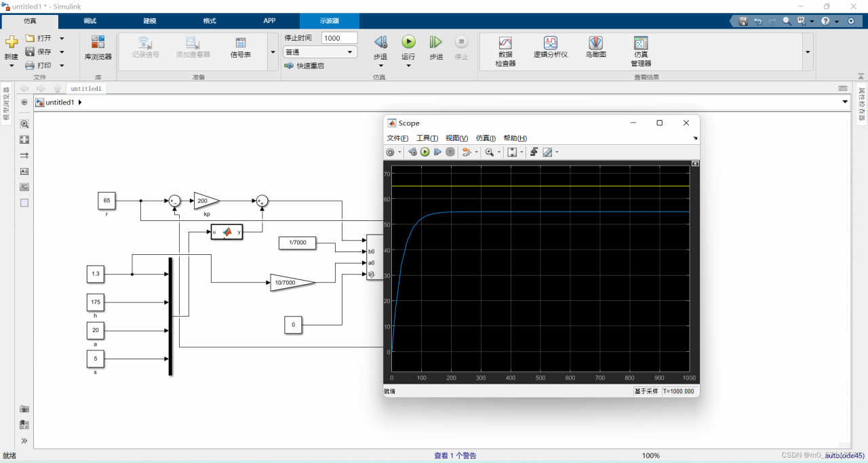Open the simulation mode dropdown (普通)
The image size is (868, 463).
point(320,52)
